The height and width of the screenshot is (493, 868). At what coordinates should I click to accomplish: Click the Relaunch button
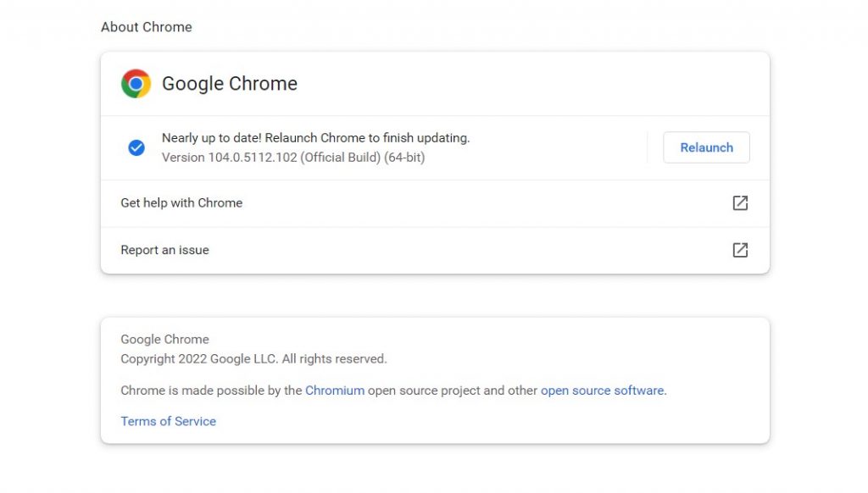pos(706,147)
